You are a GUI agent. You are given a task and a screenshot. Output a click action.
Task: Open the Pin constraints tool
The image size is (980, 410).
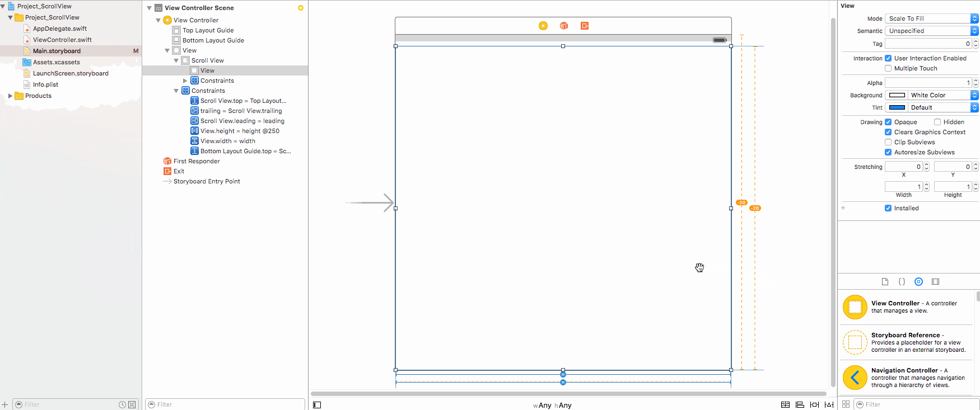pyautogui.click(x=814, y=404)
